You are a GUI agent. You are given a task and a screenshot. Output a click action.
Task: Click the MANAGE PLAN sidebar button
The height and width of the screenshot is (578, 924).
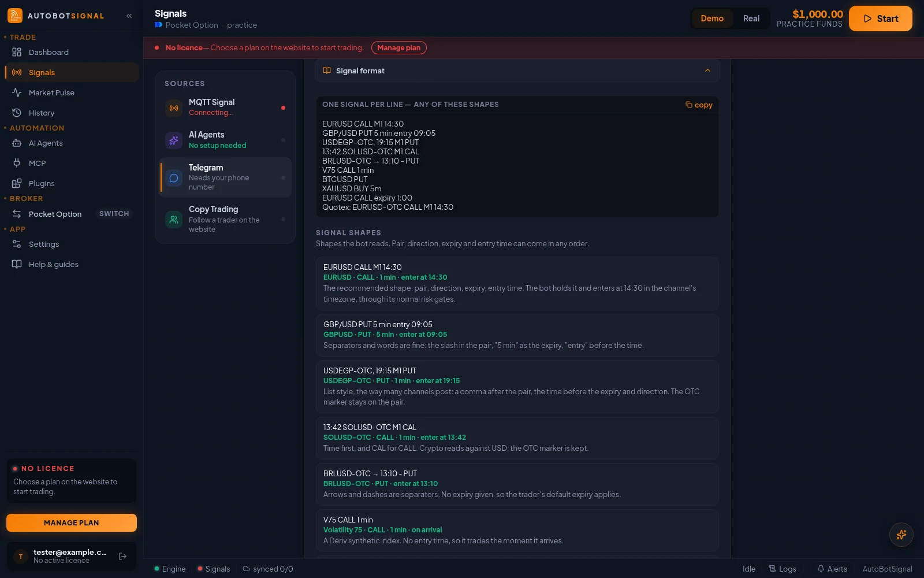[72, 523]
